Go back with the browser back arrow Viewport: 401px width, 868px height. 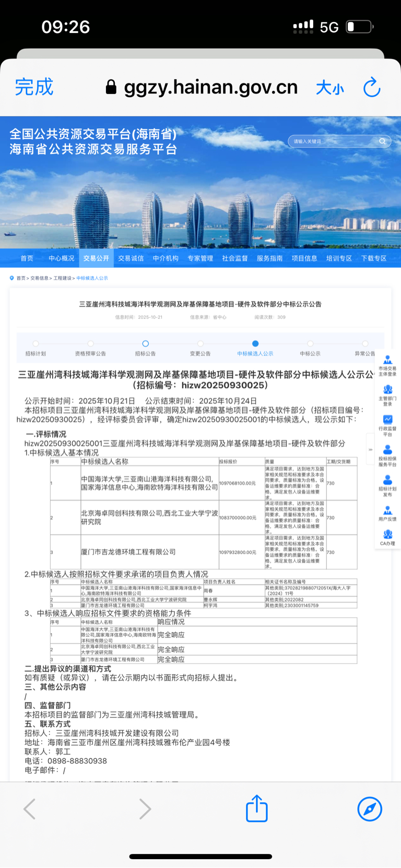[x=30, y=809]
